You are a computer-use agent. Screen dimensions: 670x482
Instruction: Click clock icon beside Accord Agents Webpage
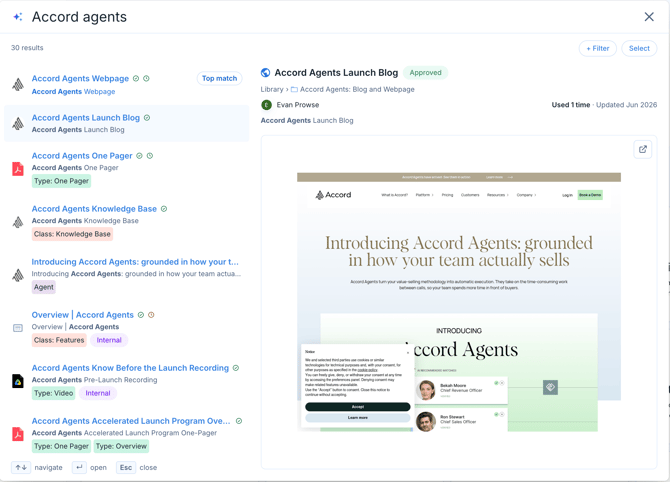(x=146, y=79)
